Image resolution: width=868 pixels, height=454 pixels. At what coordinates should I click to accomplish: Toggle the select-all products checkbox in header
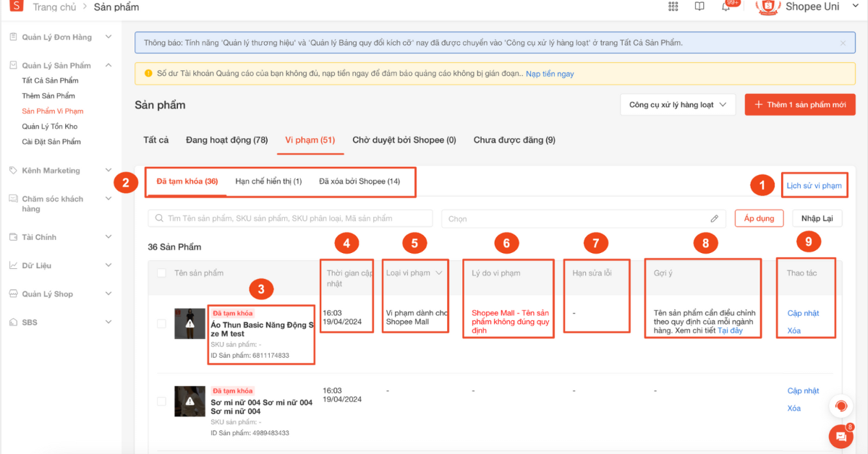161,273
